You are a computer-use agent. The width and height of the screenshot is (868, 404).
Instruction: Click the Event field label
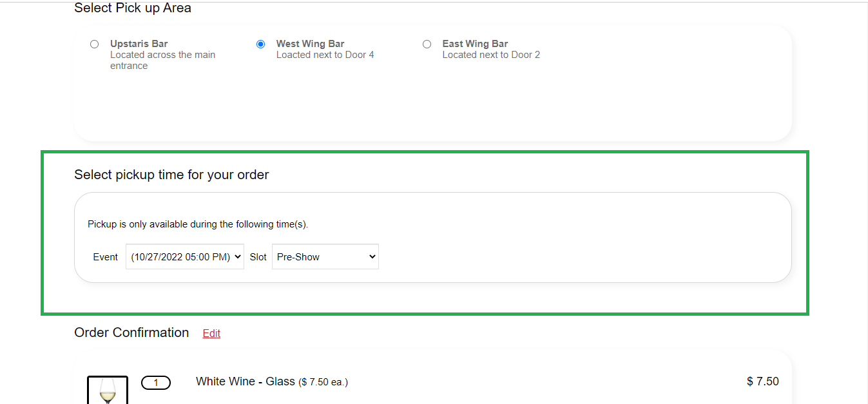click(105, 256)
